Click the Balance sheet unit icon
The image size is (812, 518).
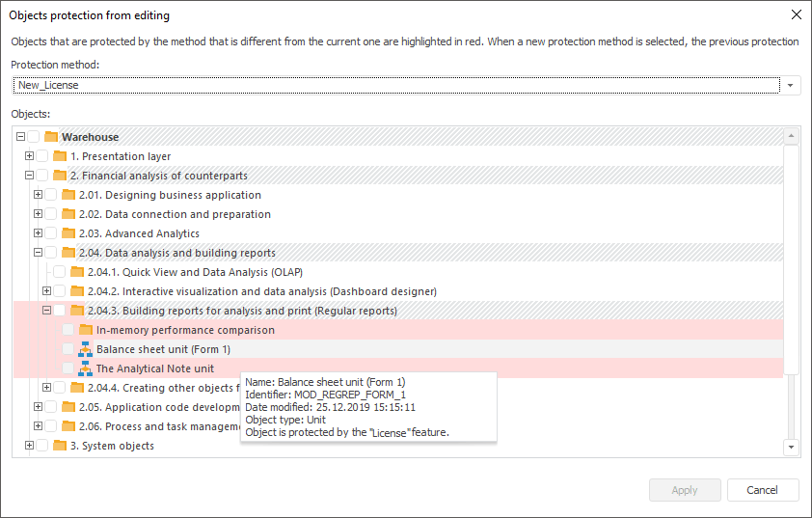click(85, 349)
